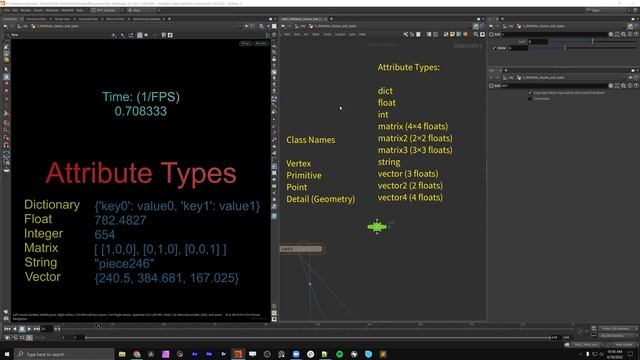
Task: Toggle pin on the network editor pane
Action: (476, 26)
